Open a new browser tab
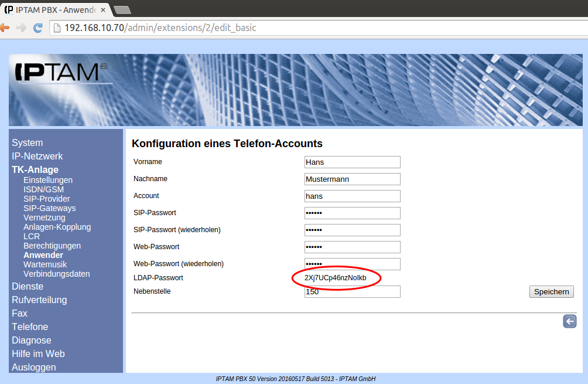588x384 pixels. pyautogui.click(x=122, y=9)
